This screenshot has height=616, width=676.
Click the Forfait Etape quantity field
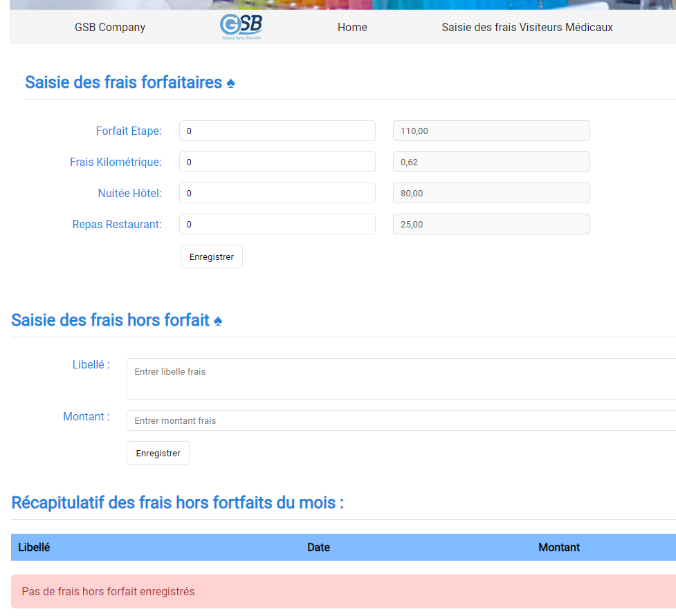(x=277, y=131)
